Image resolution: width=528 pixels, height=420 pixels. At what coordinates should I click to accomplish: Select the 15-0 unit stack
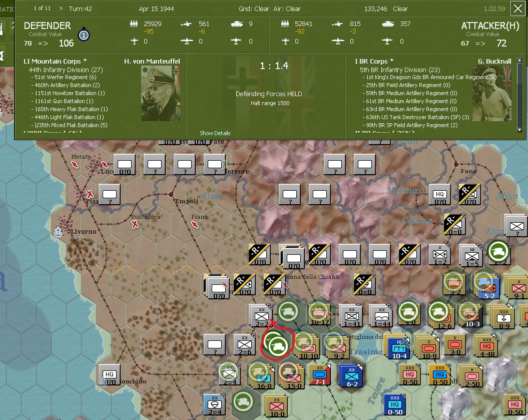(293, 376)
